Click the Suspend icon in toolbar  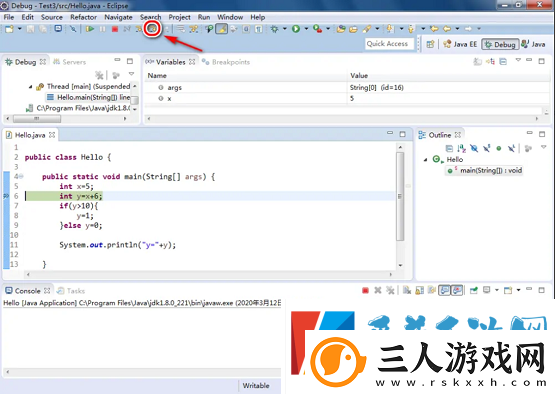click(102, 29)
